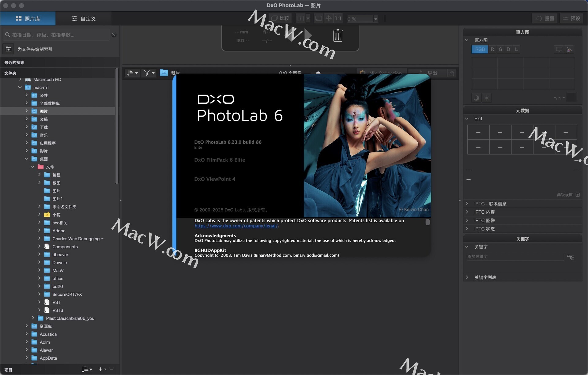The image size is (588, 375).
Task: Expand IPTC 内容 section
Action: [467, 212]
